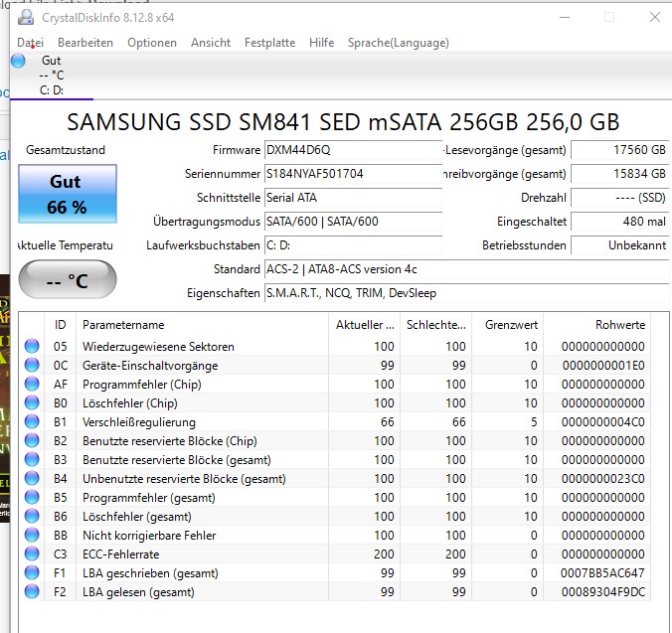Click the Eingeschaltet value 480 mal
The width and height of the screenshot is (672, 633).
coord(619,222)
